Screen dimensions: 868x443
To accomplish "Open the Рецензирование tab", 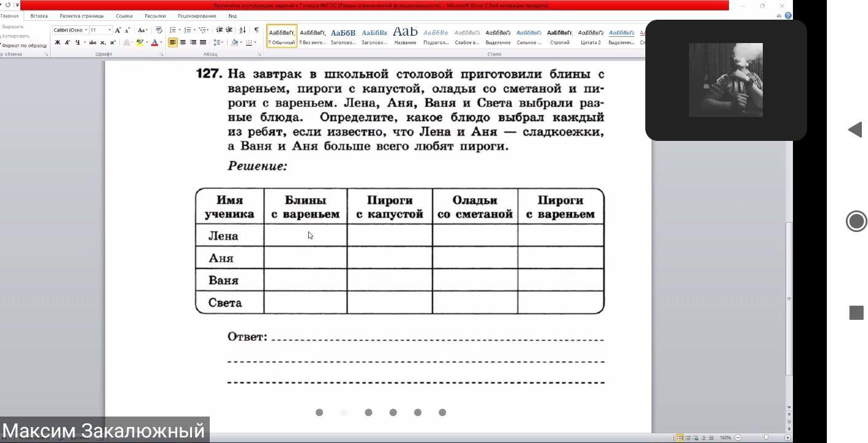I will (x=197, y=16).
